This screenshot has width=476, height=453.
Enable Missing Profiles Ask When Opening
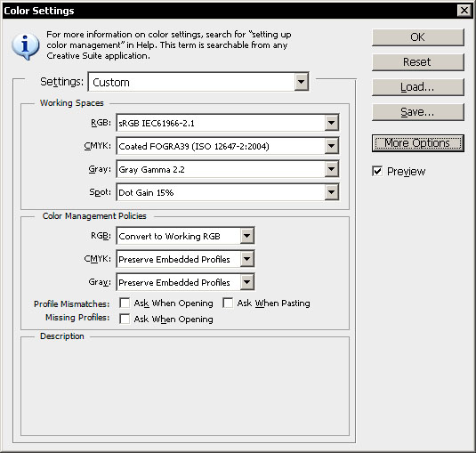coord(125,320)
